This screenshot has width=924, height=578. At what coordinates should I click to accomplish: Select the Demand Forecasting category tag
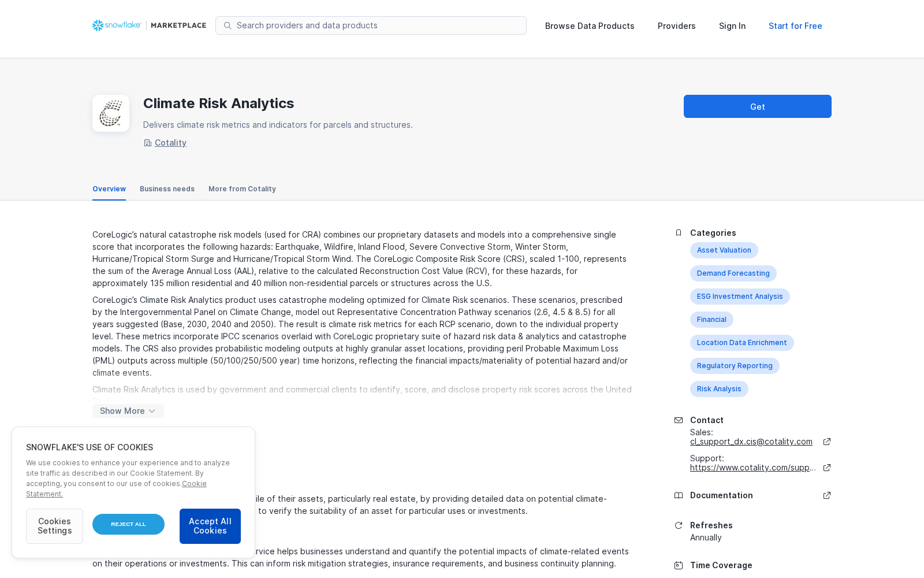click(733, 273)
